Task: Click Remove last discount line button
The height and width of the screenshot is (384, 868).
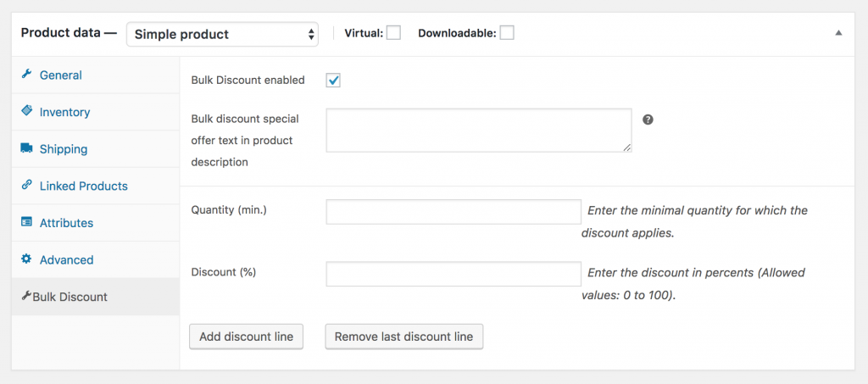Action: [x=404, y=337]
